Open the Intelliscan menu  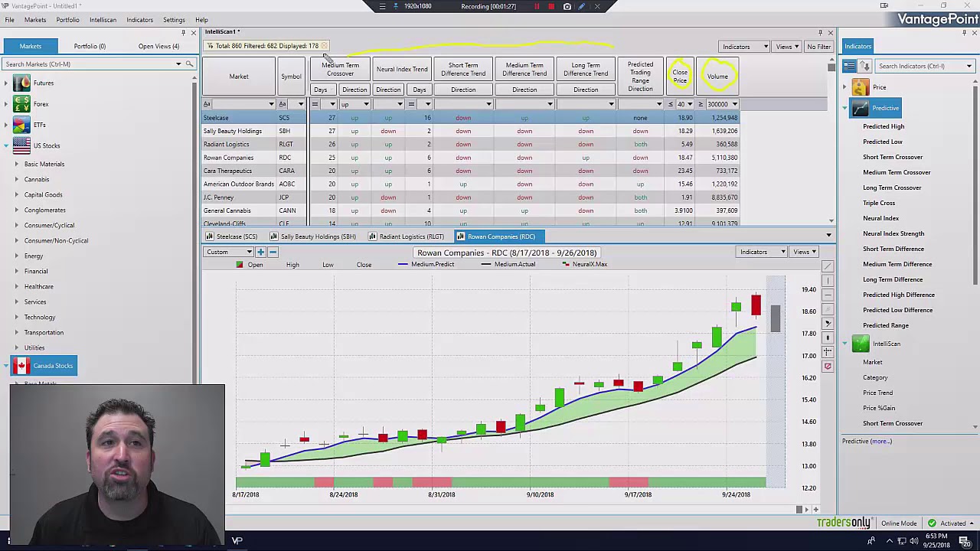click(103, 20)
